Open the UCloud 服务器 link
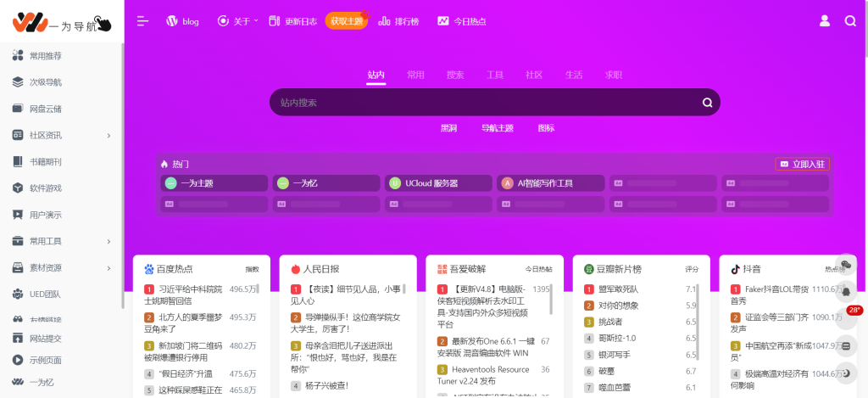 [438, 183]
